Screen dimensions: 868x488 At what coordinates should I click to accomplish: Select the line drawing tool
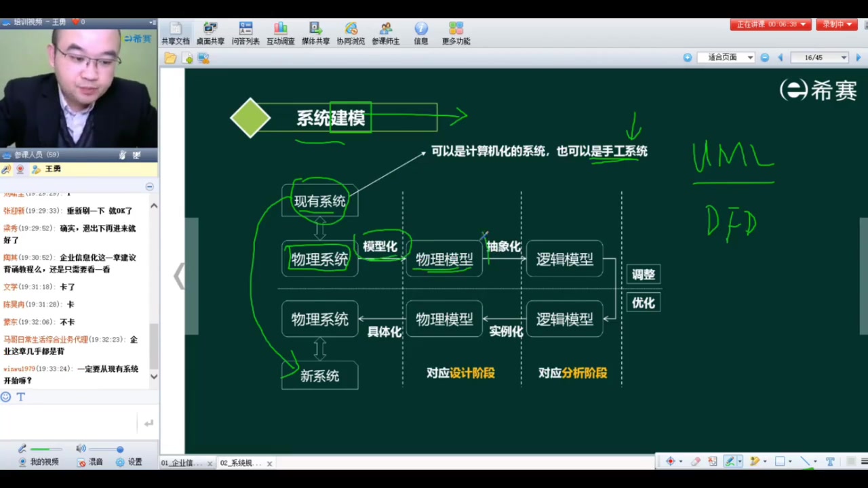(x=805, y=462)
